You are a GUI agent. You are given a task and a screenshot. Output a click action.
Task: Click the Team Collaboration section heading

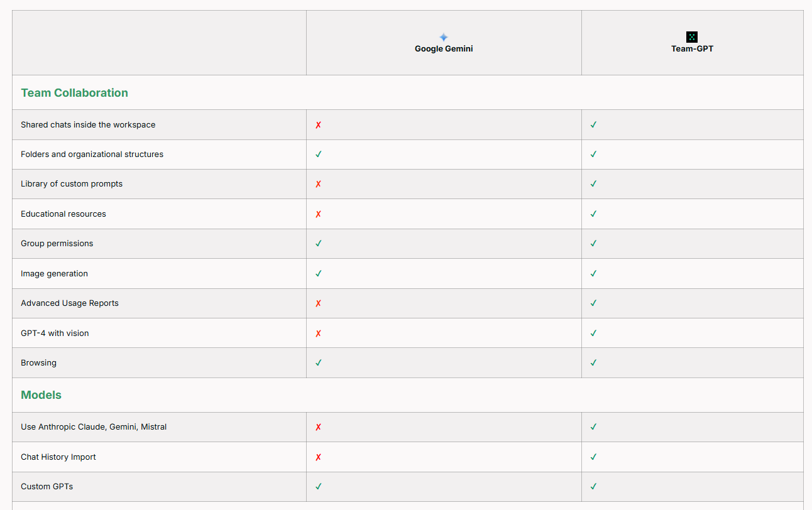tap(74, 93)
